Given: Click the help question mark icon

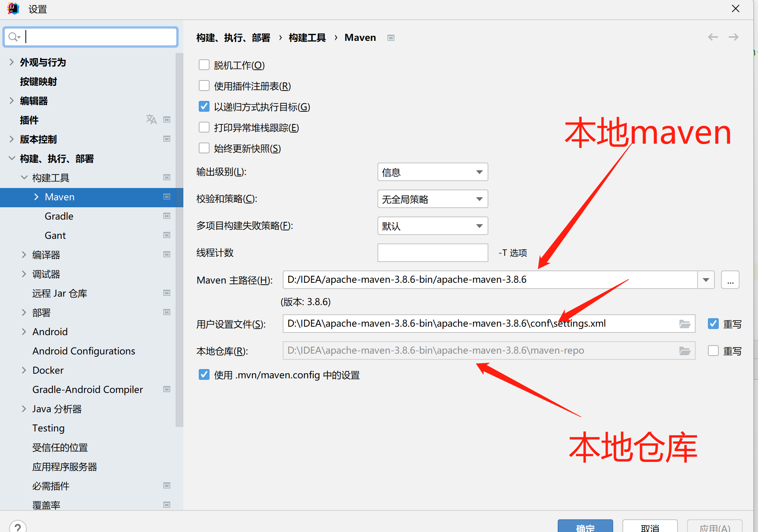Looking at the screenshot, I should (18, 527).
